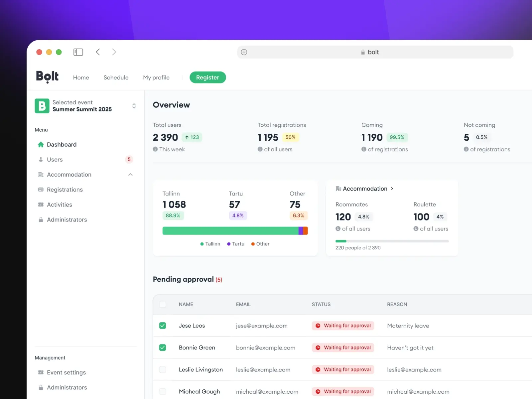Click the browser address bar showing bolt
532x399 pixels.
pyautogui.click(x=375, y=52)
